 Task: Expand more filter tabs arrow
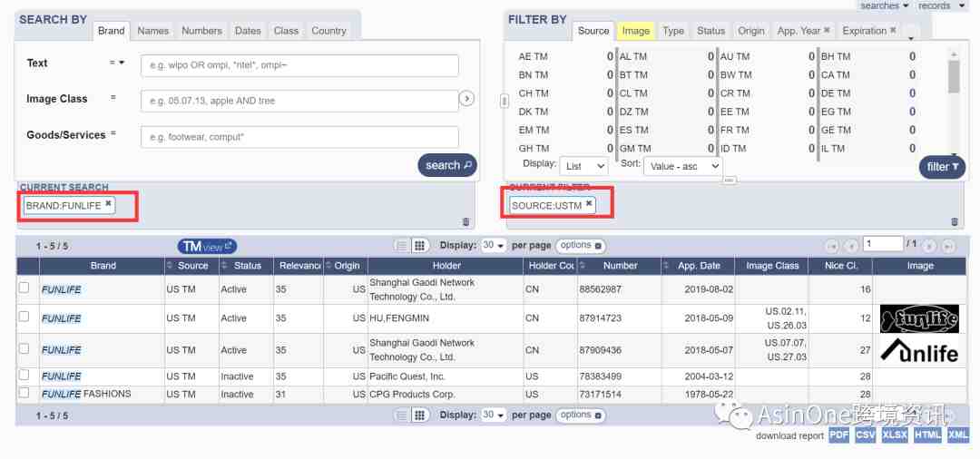pos(911,36)
